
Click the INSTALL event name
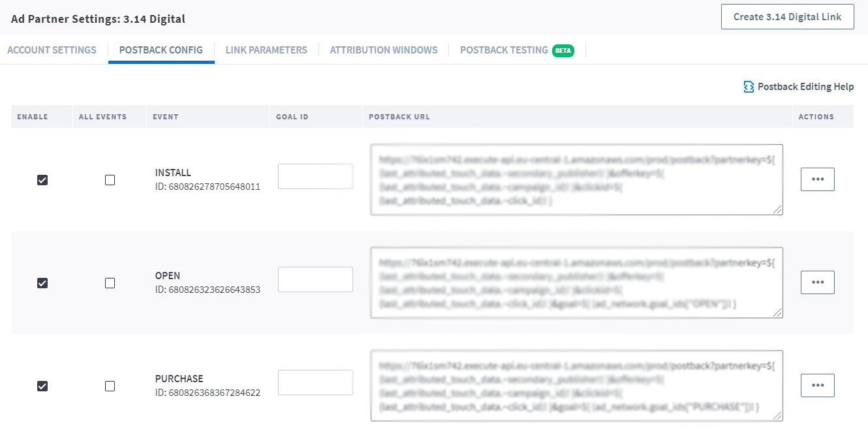173,173
